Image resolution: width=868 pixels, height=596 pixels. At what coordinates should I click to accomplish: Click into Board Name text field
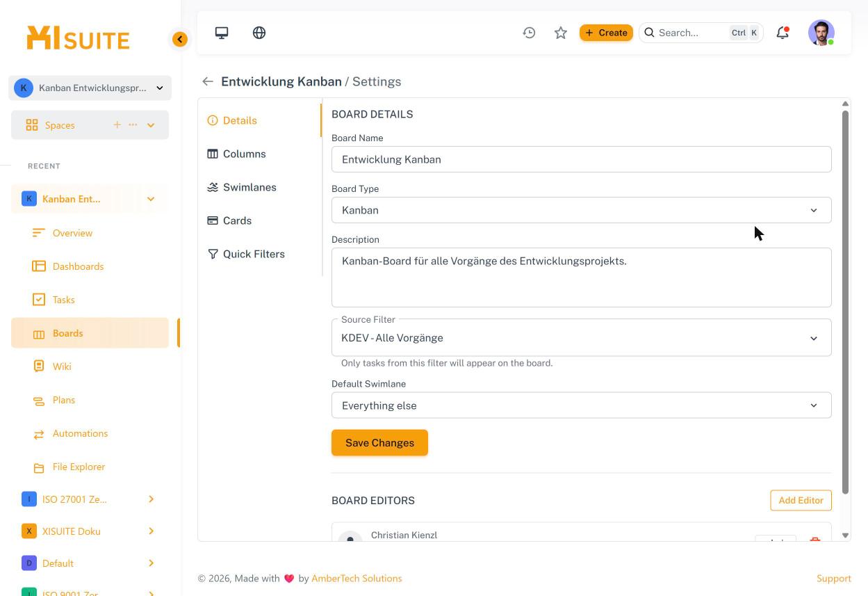point(581,159)
